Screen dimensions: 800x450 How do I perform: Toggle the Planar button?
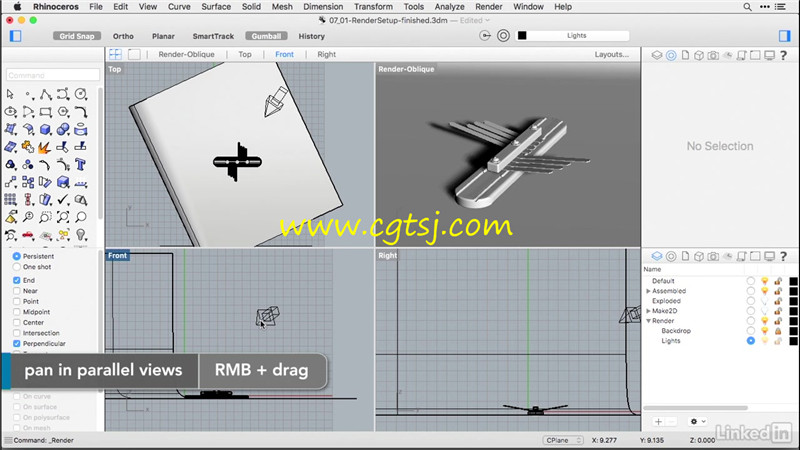pyautogui.click(x=163, y=36)
